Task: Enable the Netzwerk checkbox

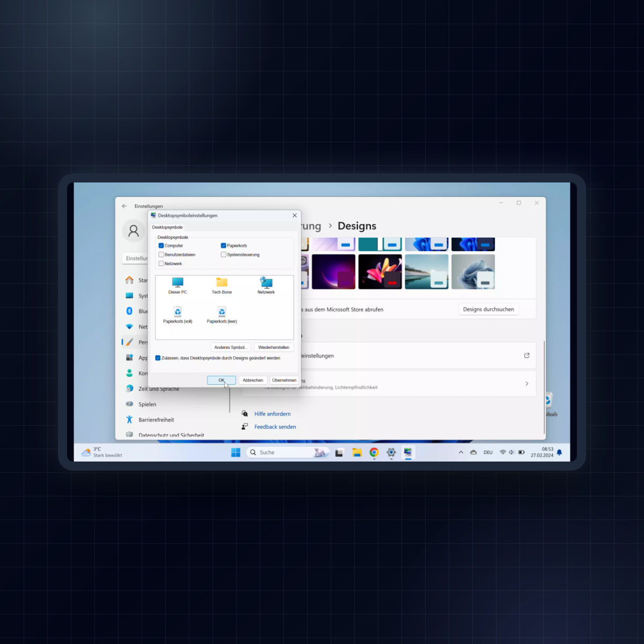Action: (x=161, y=264)
